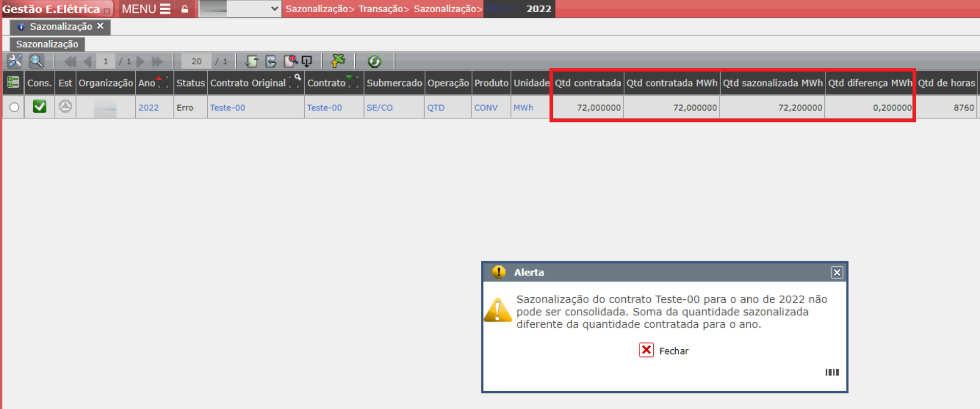Click the 2022 year link in row
This screenshot has width=980, height=409.
[149, 108]
